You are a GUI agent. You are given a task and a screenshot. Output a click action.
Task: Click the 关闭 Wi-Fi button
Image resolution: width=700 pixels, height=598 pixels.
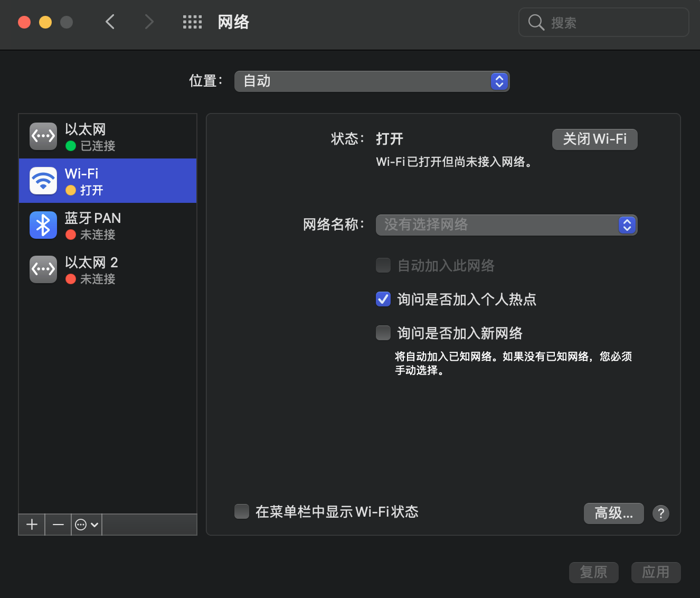pyautogui.click(x=595, y=139)
